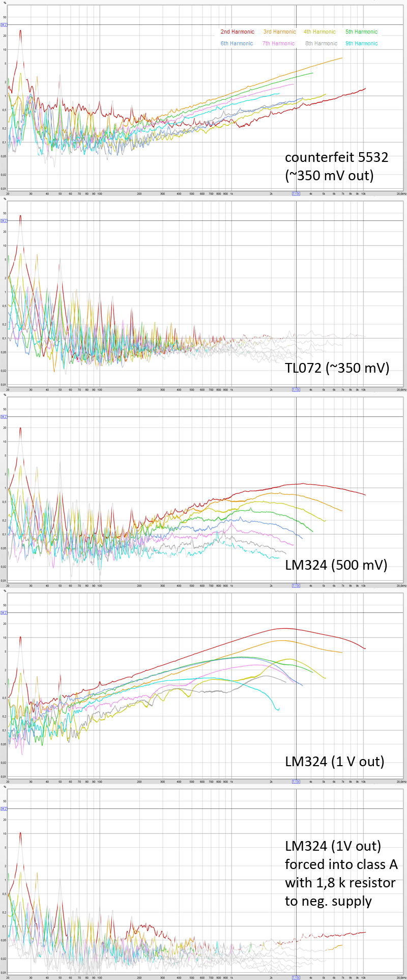Click the 'LM324 (500 mV)' annotation
The width and height of the screenshot is (407, 980).
pos(336,564)
